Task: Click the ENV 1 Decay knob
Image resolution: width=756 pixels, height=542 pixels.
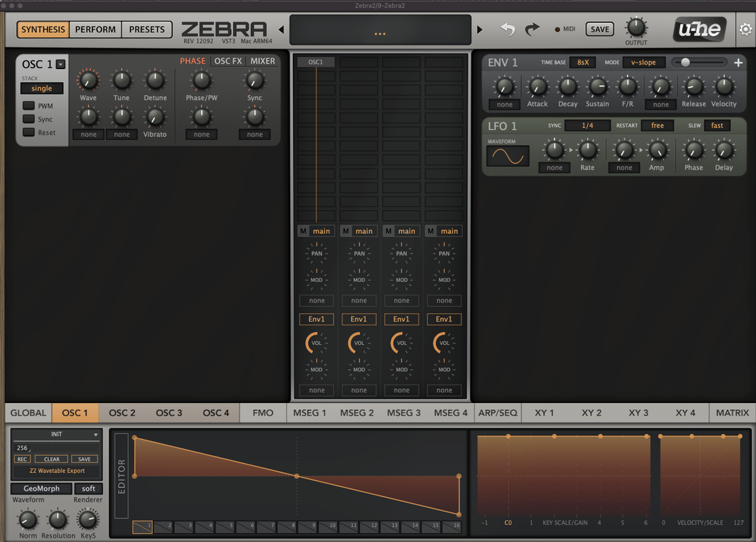Action: [568, 87]
